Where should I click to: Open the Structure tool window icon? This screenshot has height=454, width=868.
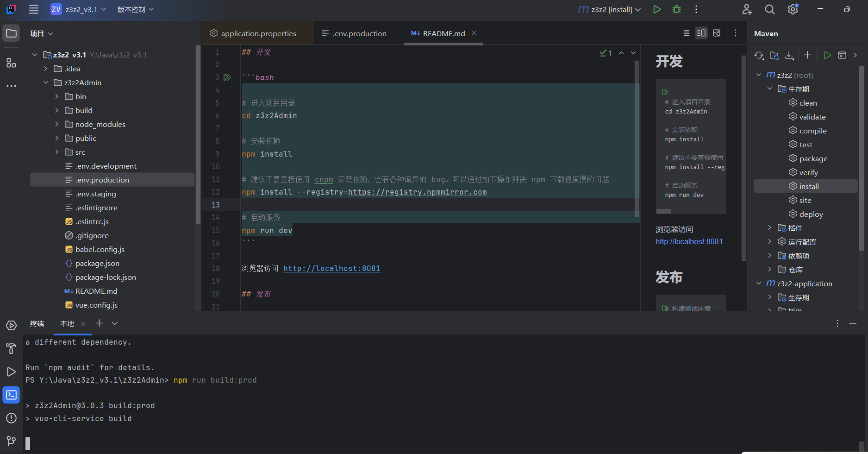click(11, 63)
